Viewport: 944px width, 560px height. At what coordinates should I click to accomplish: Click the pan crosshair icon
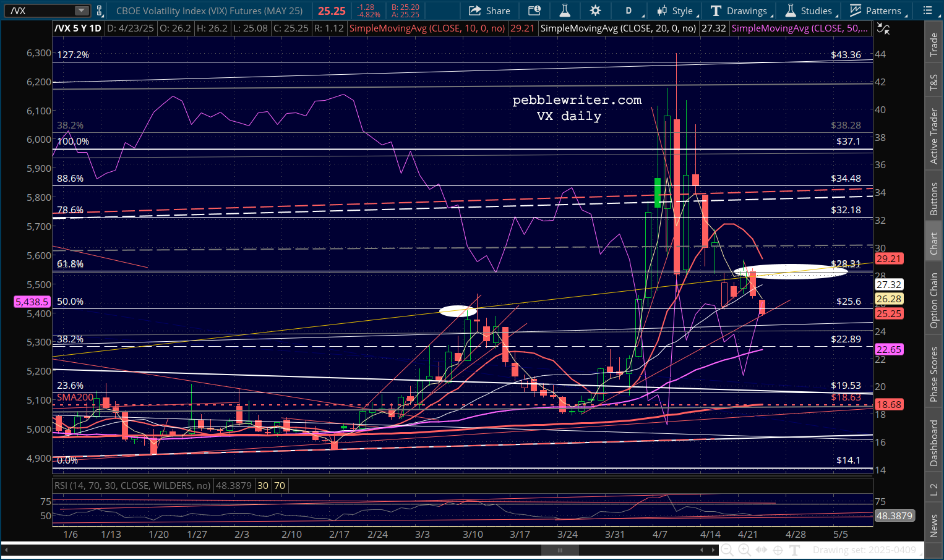pos(778,549)
